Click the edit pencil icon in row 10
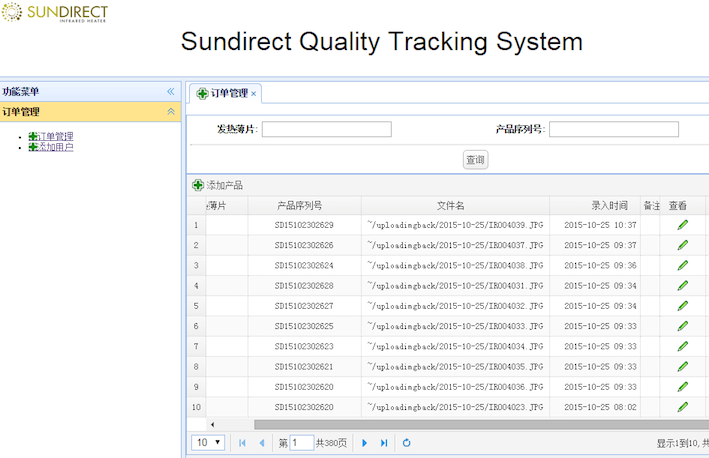The image size is (709, 458). click(x=683, y=407)
